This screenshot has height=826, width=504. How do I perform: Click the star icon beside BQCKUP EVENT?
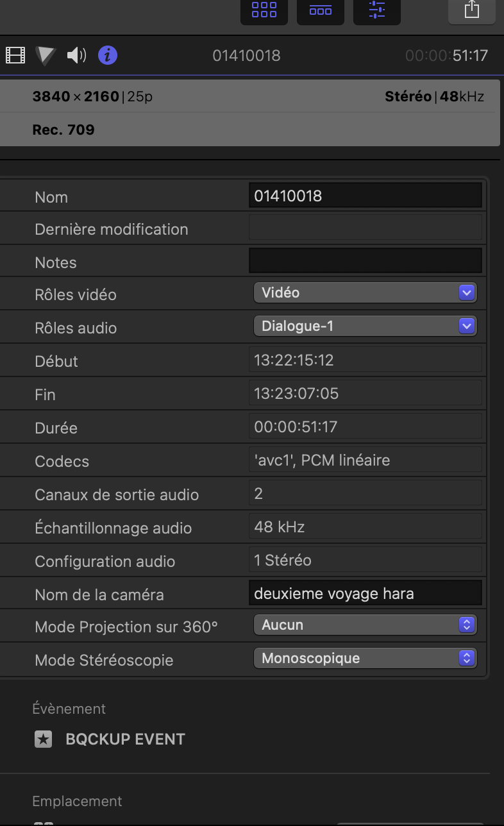[x=43, y=739]
